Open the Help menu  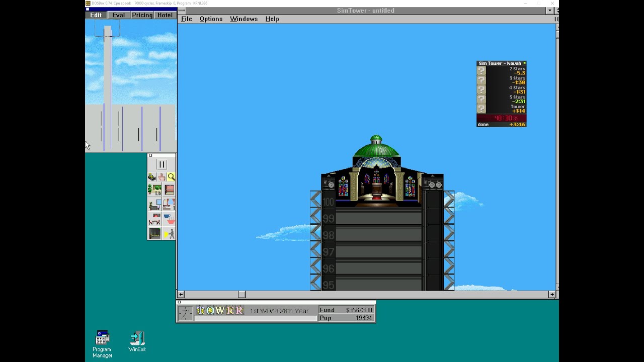pos(272,19)
